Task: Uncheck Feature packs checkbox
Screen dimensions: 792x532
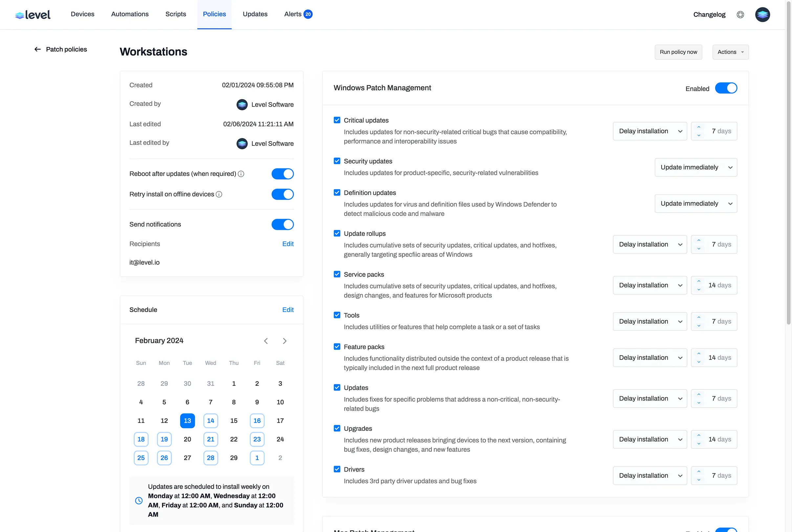Action: pos(337,346)
